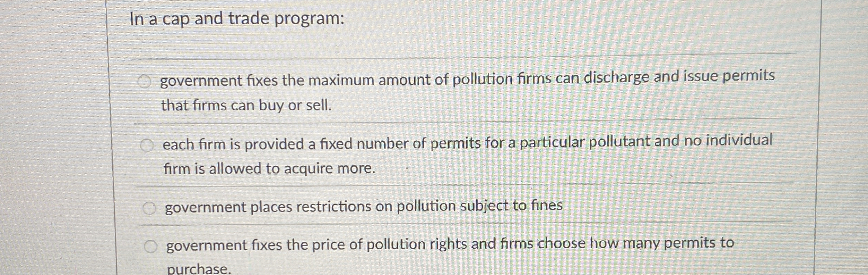The width and height of the screenshot is (868, 275).
Task: Click the word 'pollutant' in the second option
Action: (x=619, y=141)
